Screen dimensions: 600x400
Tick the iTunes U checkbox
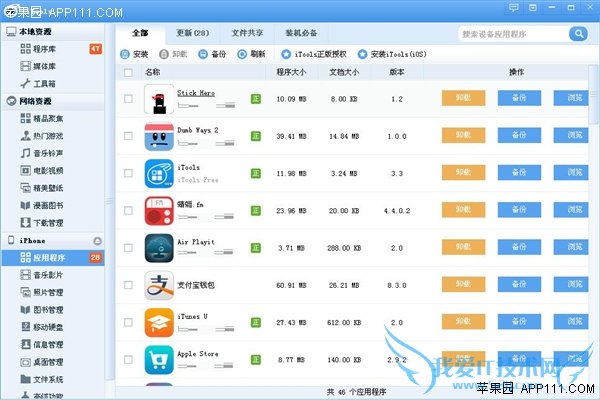click(128, 322)
